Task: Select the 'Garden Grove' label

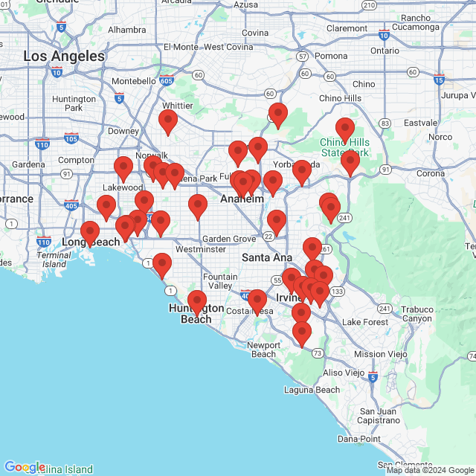Action: [x=229, y=239]
